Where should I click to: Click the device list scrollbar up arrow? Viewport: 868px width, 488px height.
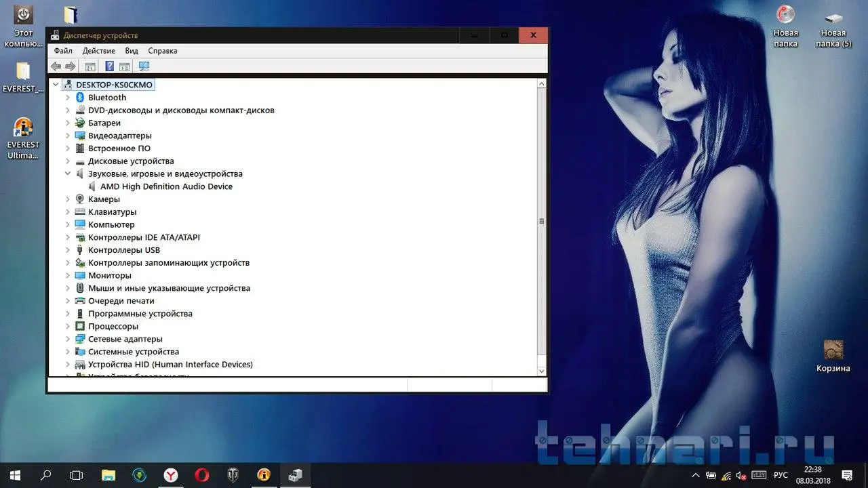click(x=541, y=83)
